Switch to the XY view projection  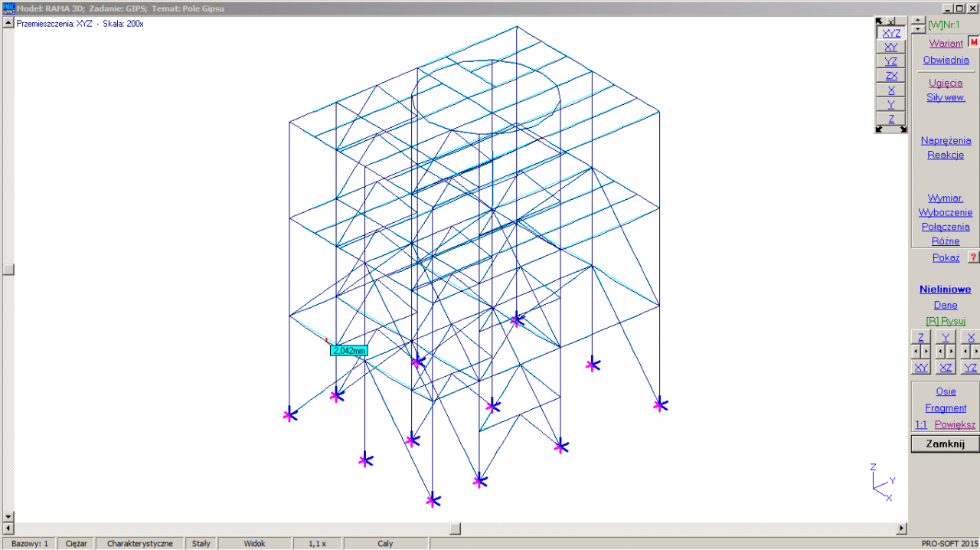(891, 47)
